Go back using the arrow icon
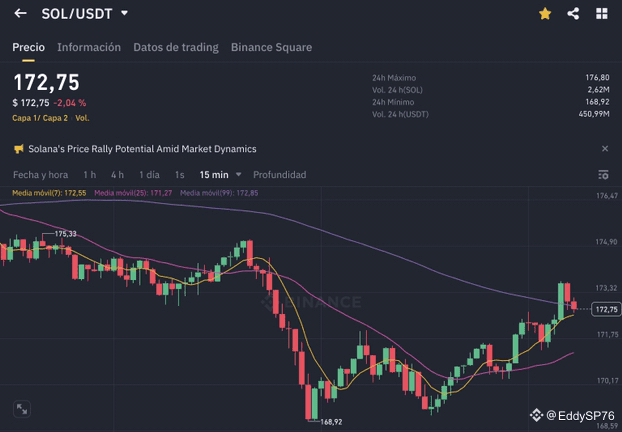 click(x=20, y=14)
